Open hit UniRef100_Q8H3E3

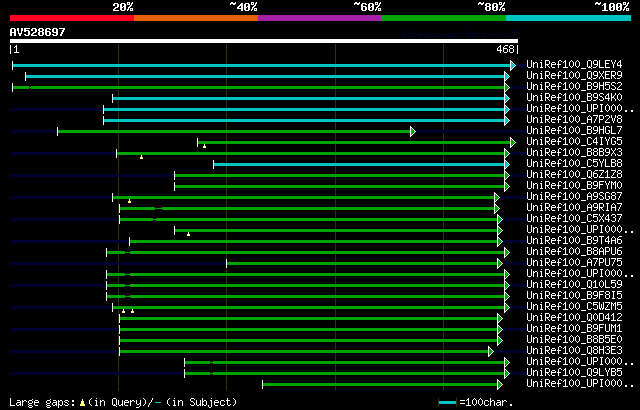(574, 351)
